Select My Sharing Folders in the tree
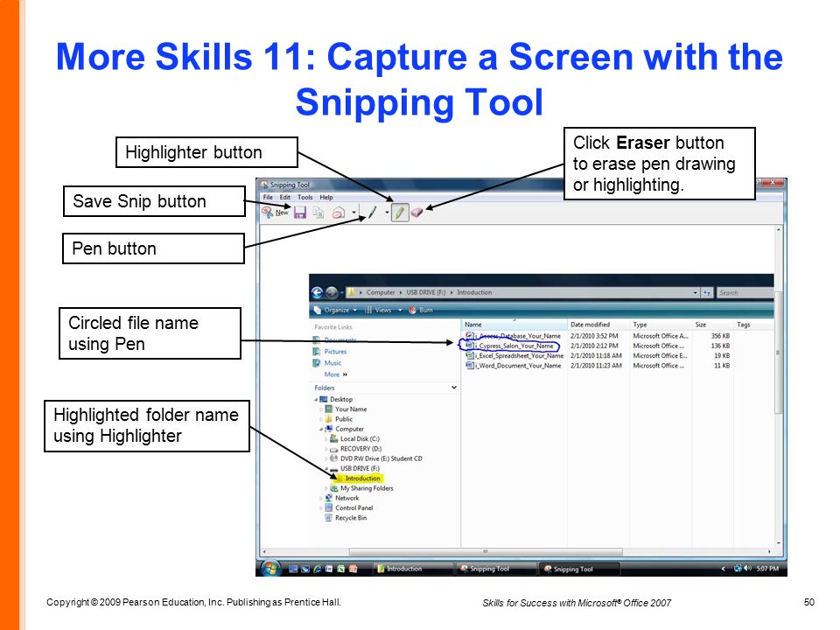 coord(367,488)
